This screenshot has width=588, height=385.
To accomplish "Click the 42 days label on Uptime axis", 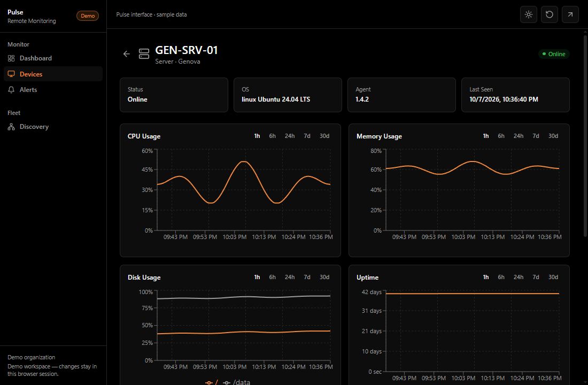I will (372, 292).
